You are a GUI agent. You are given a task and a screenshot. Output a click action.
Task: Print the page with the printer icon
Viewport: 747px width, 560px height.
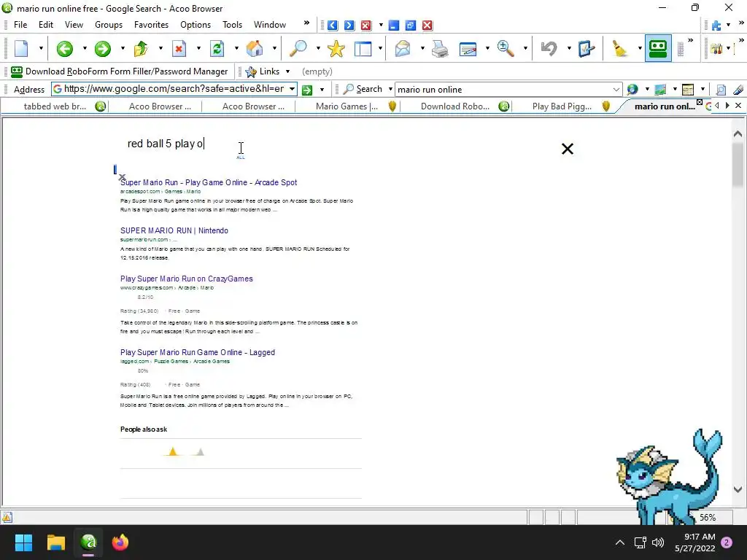(x=439, y=49)
